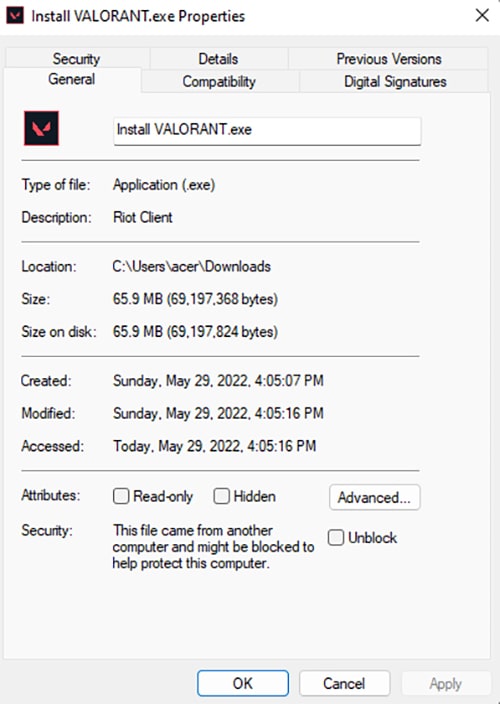Click the file name input field
The image size is (500, 704).
[x=267, y=131]
